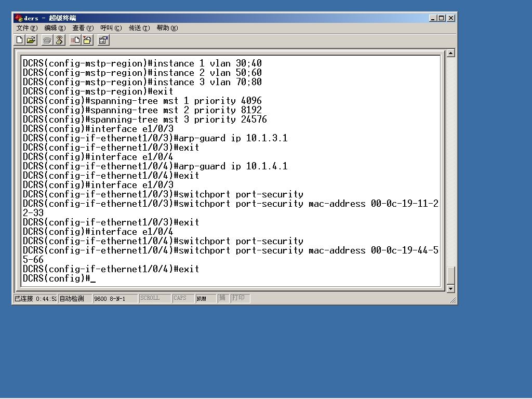Click the wrapped text '5-66' line

(x=33, y=260)
